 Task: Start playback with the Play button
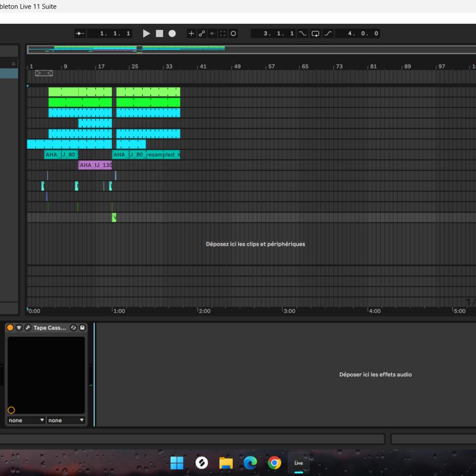coord(147,33)
